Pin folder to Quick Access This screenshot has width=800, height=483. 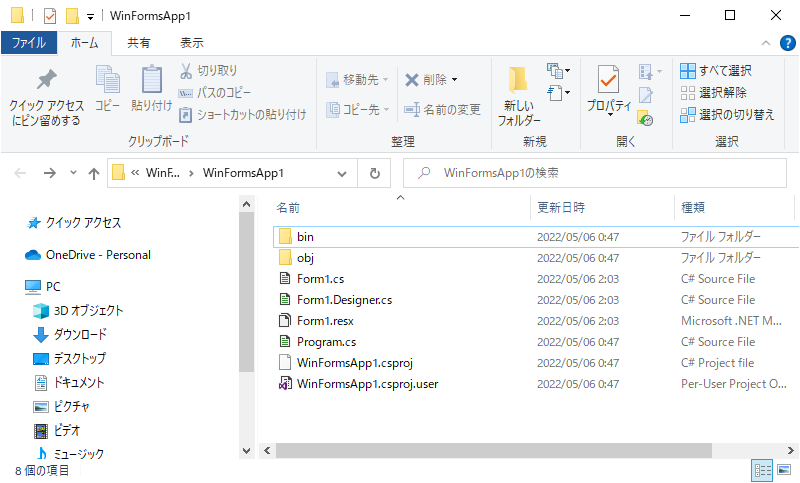click(x=46, y=97)
